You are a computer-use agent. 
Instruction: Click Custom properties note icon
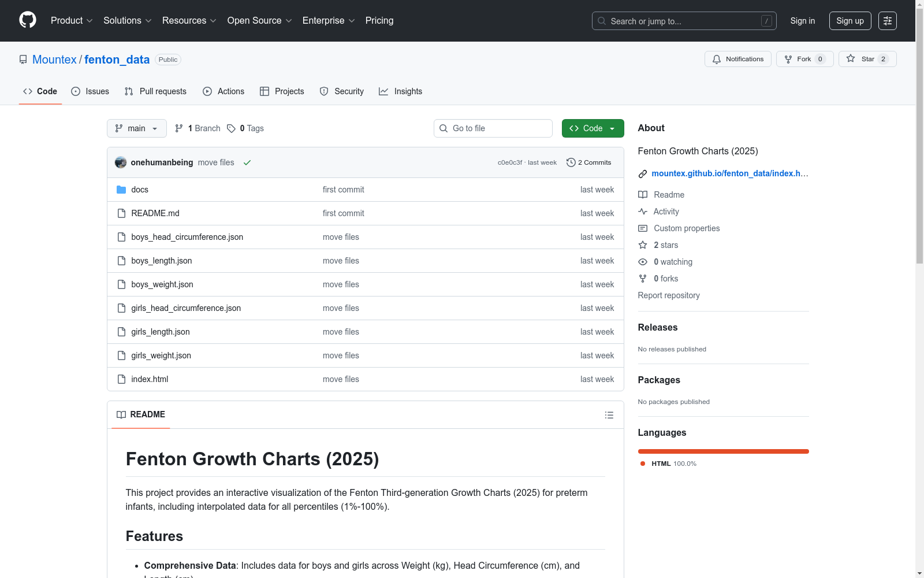[x=643, y=228]
